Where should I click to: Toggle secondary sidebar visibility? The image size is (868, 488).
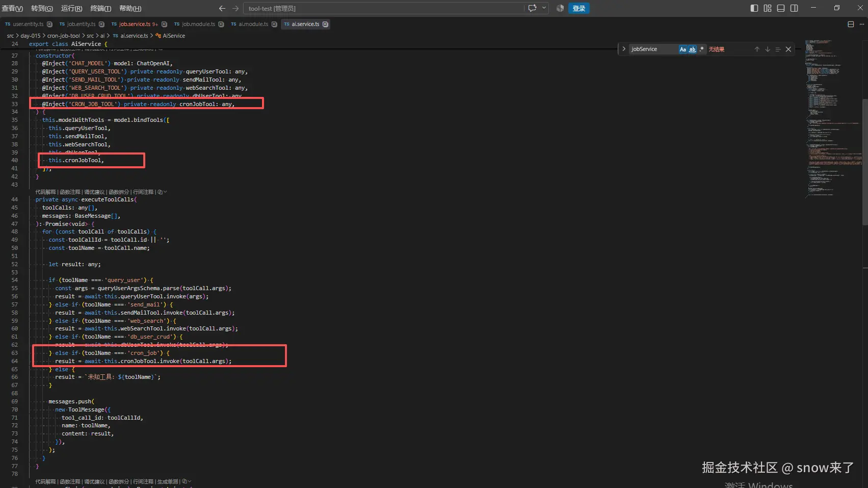click(x=794, y=8)
